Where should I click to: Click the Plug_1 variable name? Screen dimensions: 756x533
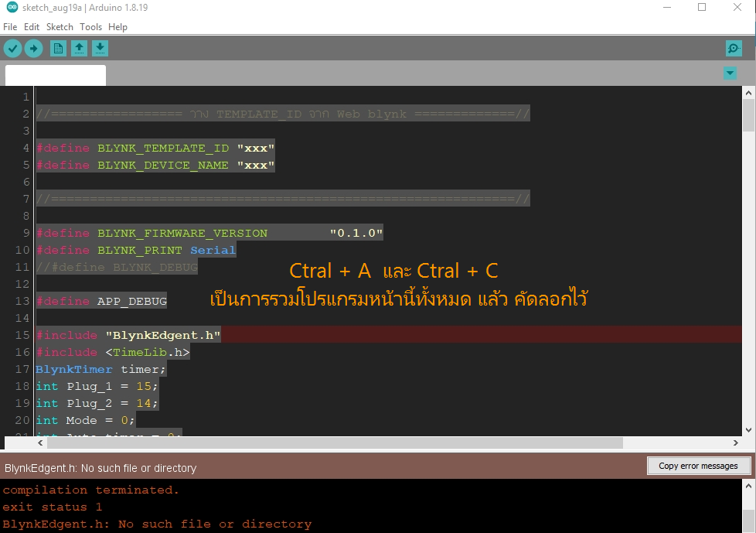tap(89, 386)
